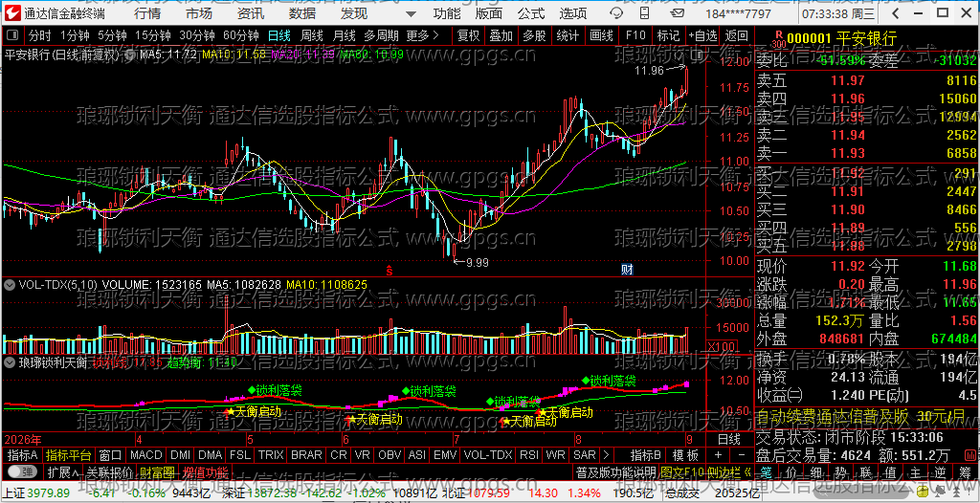Click the 返回 back button

(737, 35)
